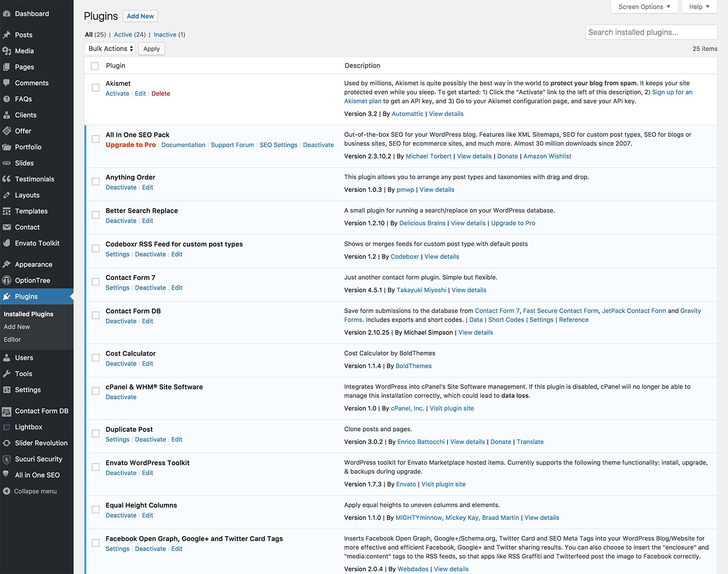
Task: Check the Duplicate Post checkbox
Action: tap(96, 434)
